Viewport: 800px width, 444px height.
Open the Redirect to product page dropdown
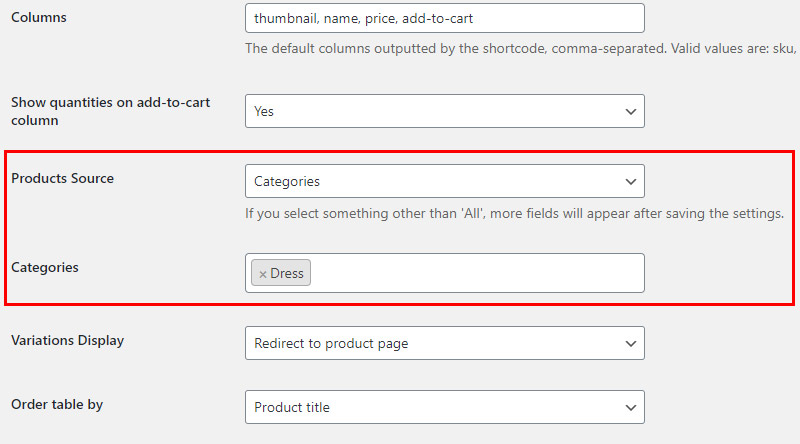pyautogui.click(x=444, y=343)
